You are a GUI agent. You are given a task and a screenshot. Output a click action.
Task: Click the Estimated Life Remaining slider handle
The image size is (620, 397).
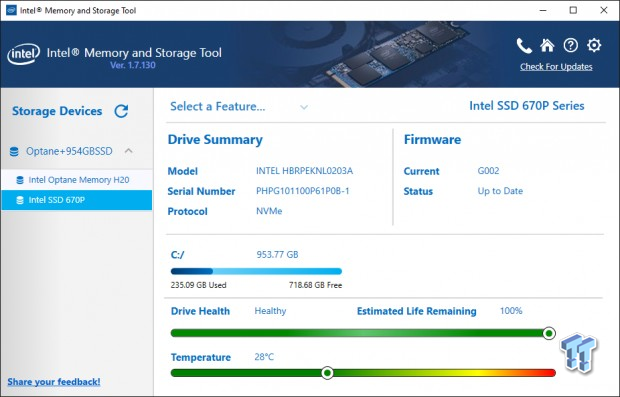tap(549, 333)
